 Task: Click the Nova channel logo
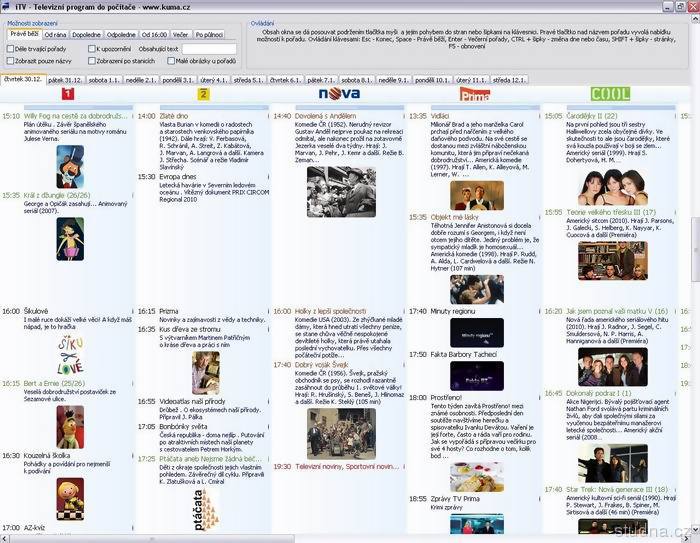click(x=339, y=93)
